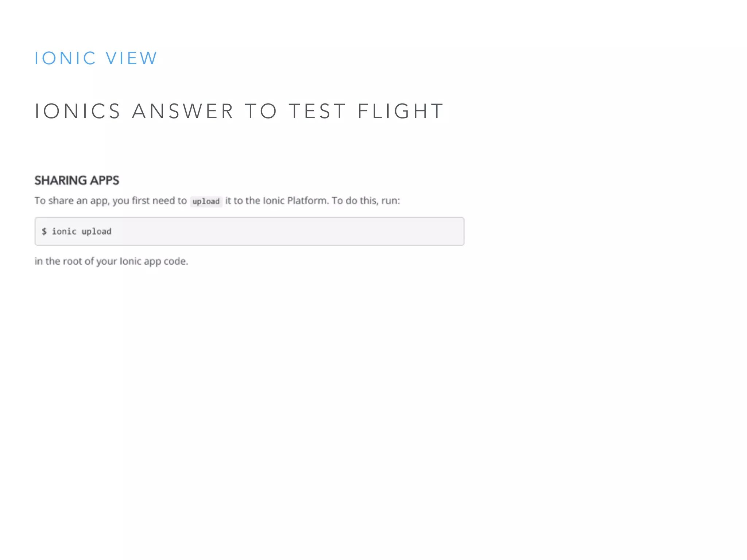Click the word VIEW in blue title
The width and height of the screenshot is (747, 560).
(x=131, y=58)
